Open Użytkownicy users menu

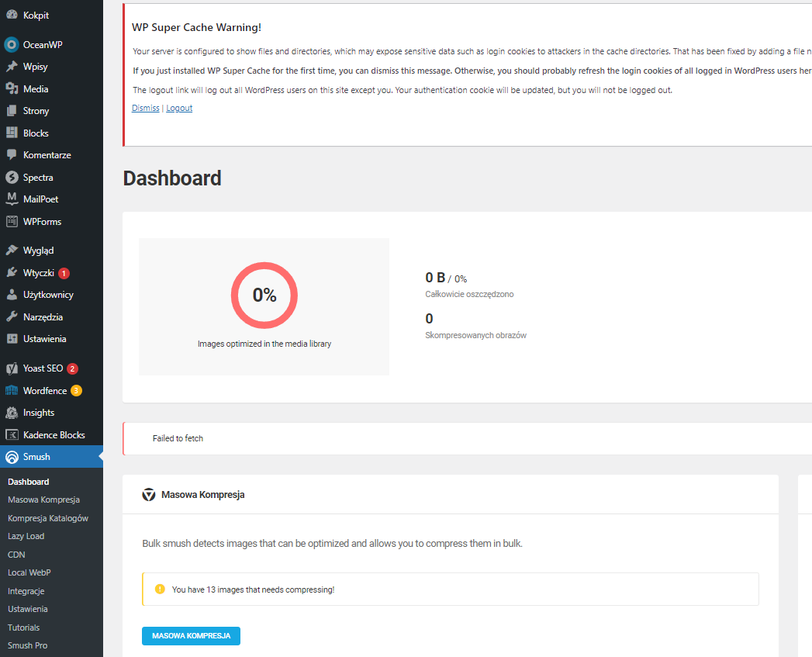click(x=48, y=294)
